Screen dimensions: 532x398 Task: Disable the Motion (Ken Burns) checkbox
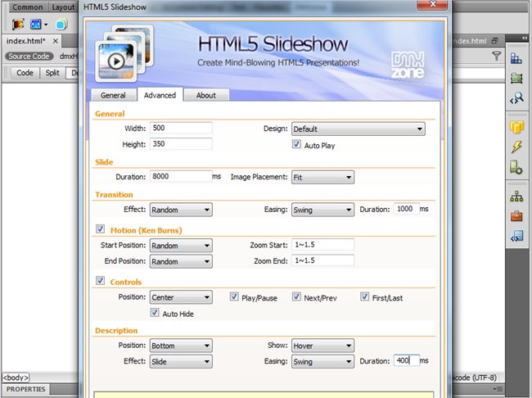point(100,228)
